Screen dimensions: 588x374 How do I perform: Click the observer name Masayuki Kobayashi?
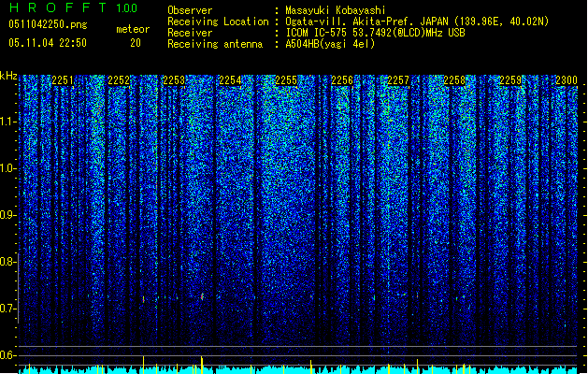(x=336, y=10)
